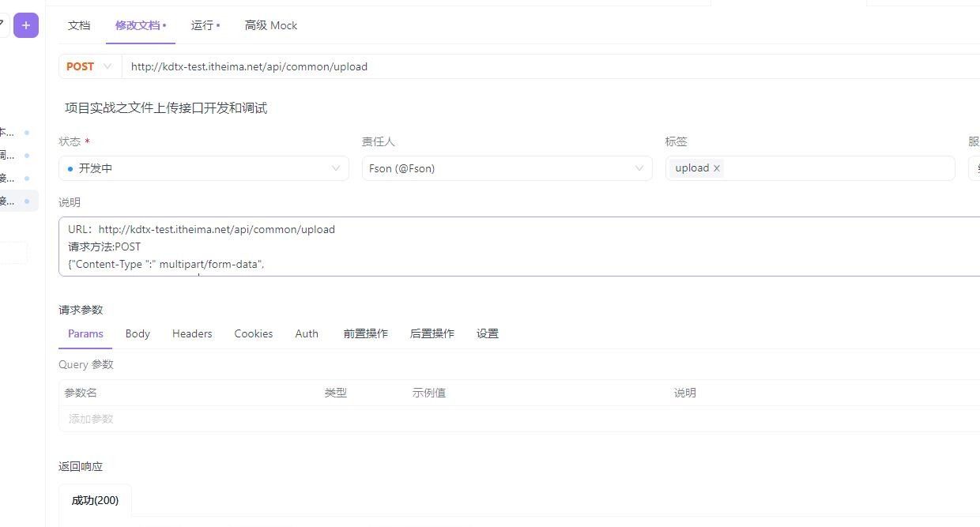Switch to the 文档 tab
The width and height of the screenshot is (980, 527).
pyautogui.click(x=79, y=25)
